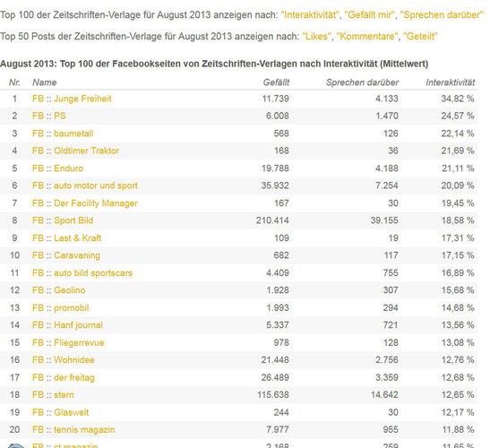490x448 pixels.
Task: Open FB :: Caravaning link
Action: [x=66, y=255]
